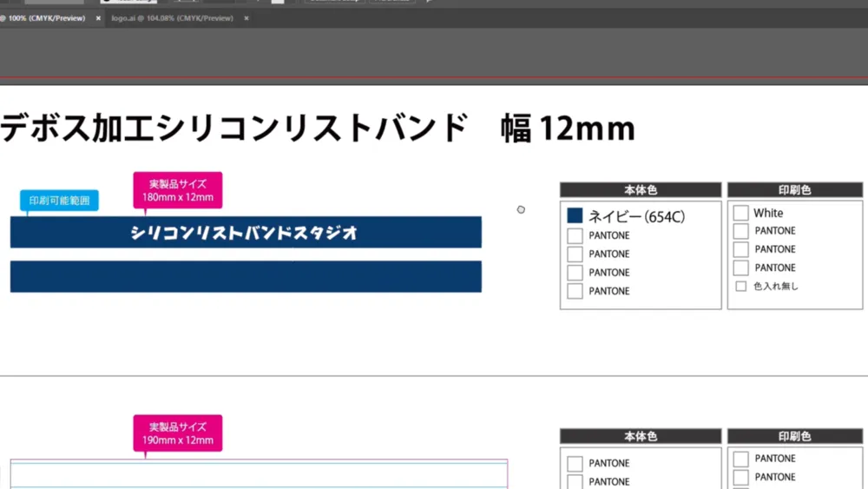Click the upper 本体色 header
The height and width of the screenshot is (489, 868).
click(x=641, y=190)
